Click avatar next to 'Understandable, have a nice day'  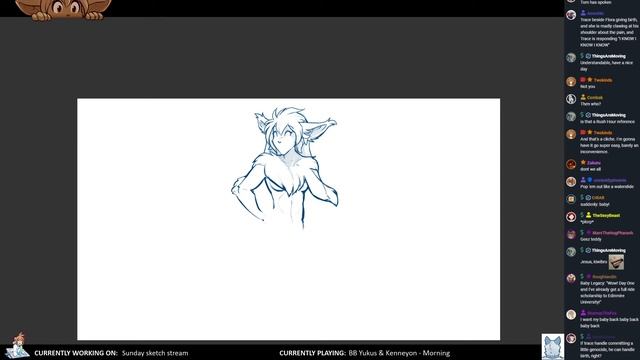[x=571, y=58]
